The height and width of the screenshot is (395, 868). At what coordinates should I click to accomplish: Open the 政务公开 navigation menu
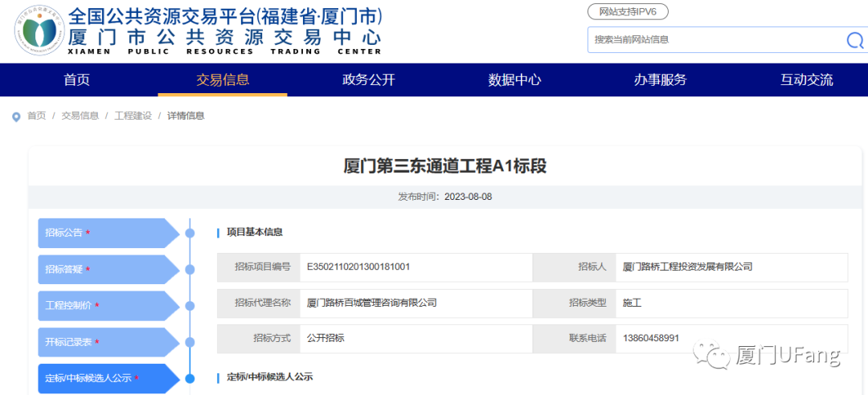click(369, 79)
